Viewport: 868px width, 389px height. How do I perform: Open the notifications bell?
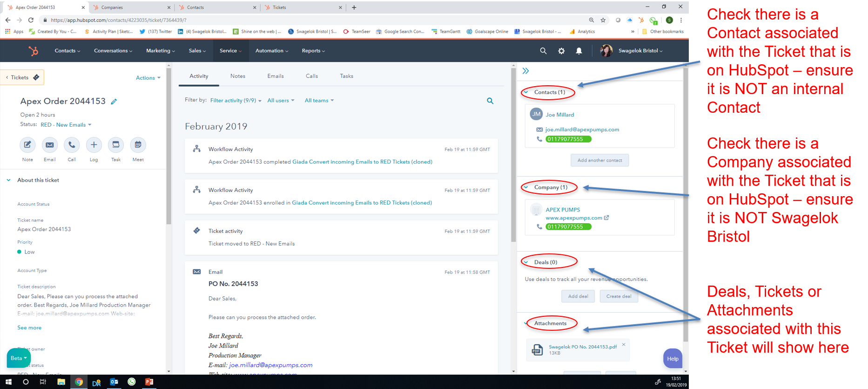[x=579, y=51]
